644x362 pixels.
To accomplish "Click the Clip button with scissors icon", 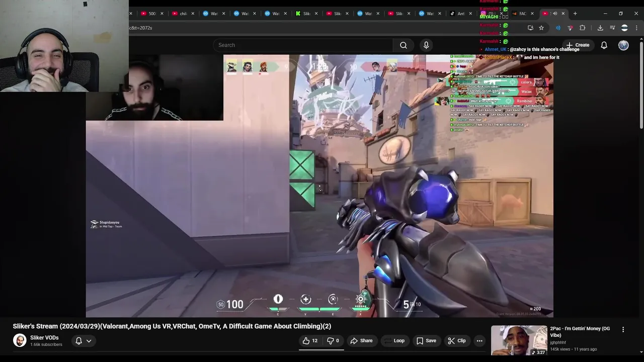I will click(456, 341).
